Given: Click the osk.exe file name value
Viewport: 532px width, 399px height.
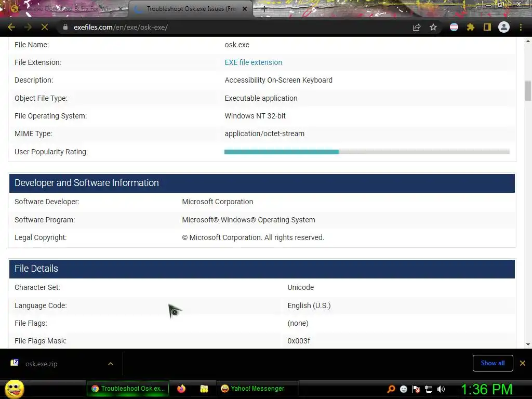Looking at the screenshot, I should click(x=237, y=45).
